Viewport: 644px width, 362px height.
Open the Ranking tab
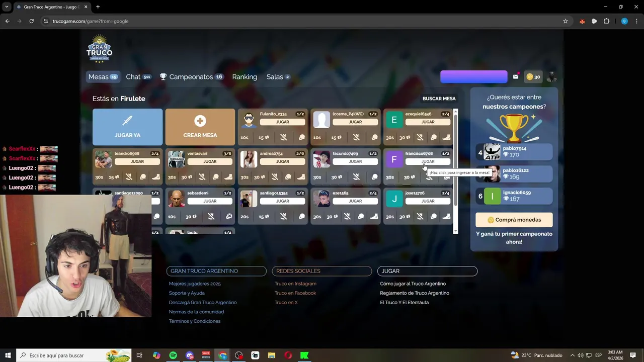[245, 77]
